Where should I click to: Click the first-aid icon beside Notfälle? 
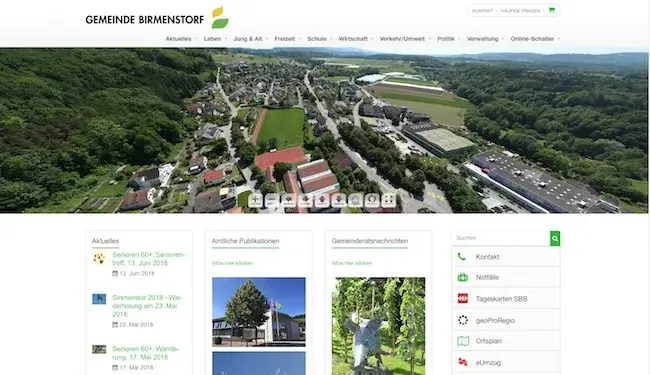click(463, 277)
